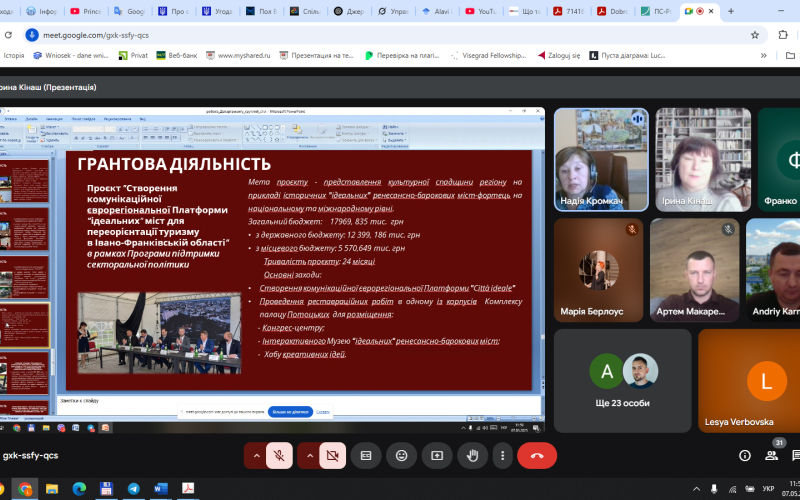Click the meet.google.com address bar URL

(96, 35)
